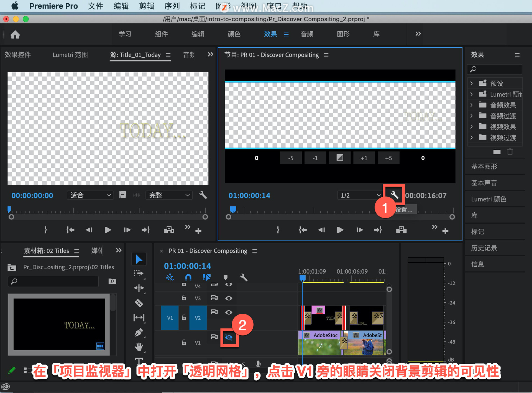Open timeline display settings wrench
Screen dimensions: 532x393
tap(244, 277)
